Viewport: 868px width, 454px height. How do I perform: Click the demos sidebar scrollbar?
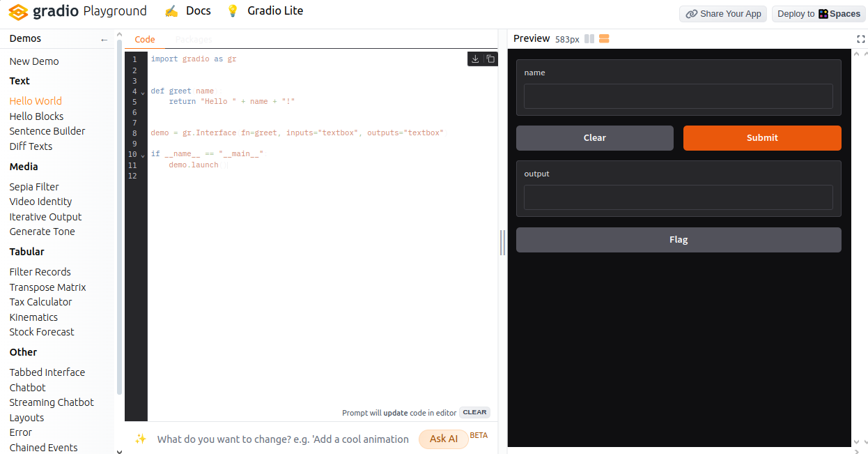[x=119, y=216]
